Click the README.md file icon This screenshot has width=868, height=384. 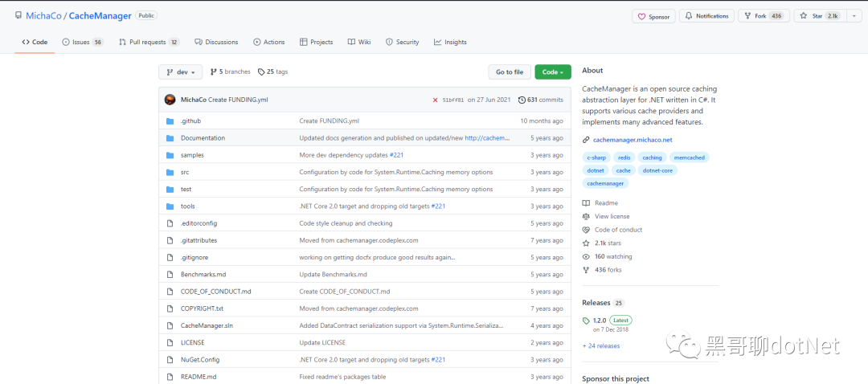pyautogui.click(x=170, y=377)
